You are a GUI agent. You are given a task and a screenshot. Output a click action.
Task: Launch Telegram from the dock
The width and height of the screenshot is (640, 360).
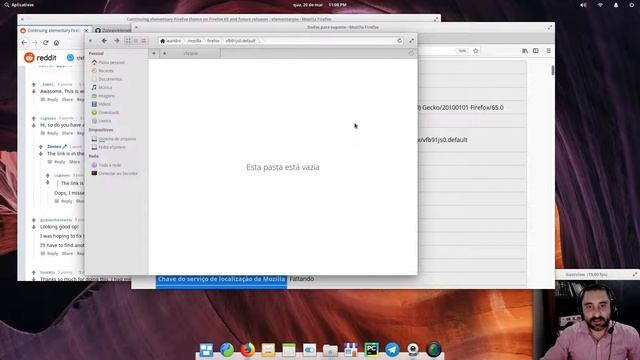(x=392, y=350)
